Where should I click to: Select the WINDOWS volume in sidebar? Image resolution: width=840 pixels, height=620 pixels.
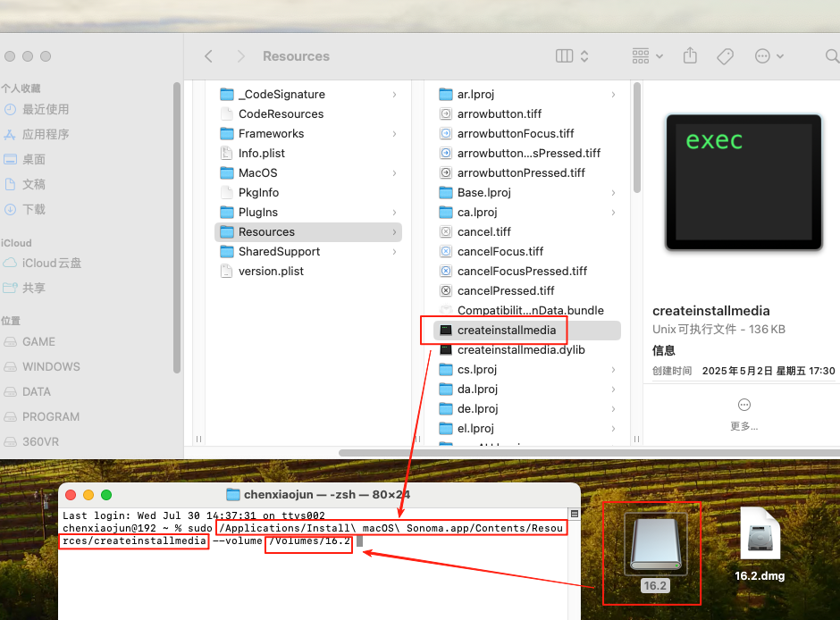click(51, 366)
